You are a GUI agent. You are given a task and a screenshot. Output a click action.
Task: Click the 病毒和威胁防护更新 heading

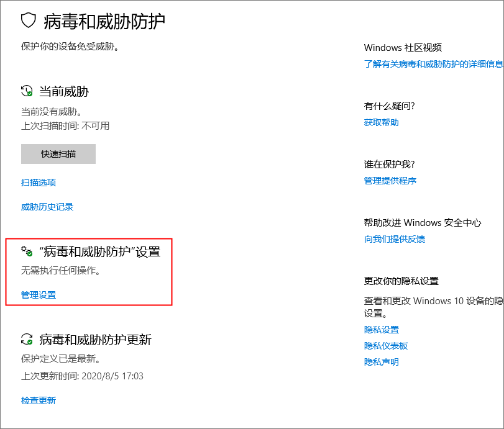(x=95, y=339)
